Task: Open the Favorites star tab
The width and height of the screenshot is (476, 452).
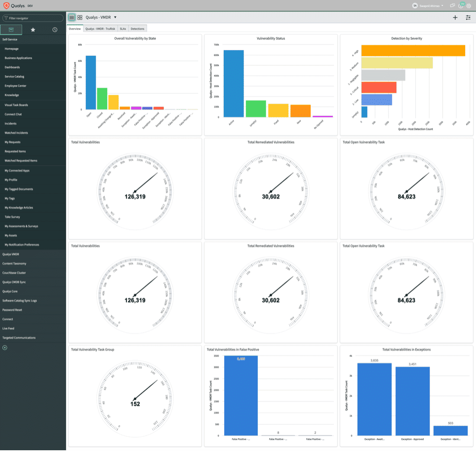Action: click(x=33, y=30)
